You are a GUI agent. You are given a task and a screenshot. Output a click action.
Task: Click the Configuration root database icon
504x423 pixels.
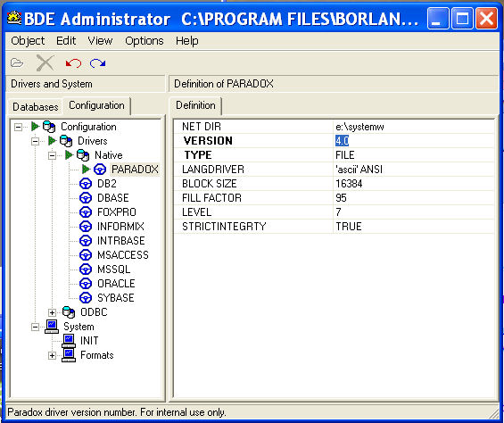coord(49,127)
